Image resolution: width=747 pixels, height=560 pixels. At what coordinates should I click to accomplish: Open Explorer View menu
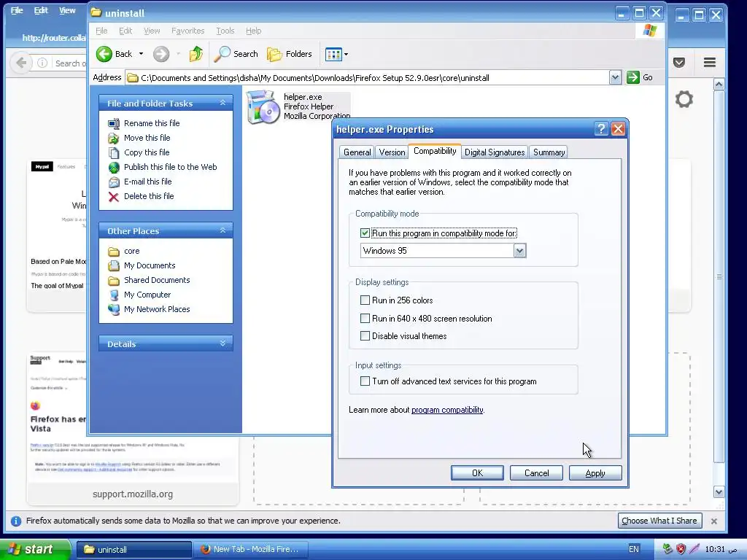click(x=152, y=31)
